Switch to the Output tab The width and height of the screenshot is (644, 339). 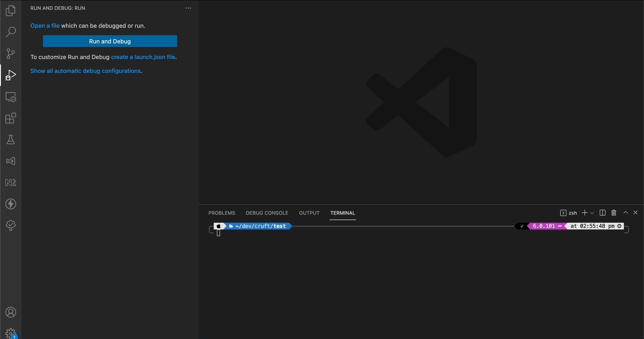(309, 213)
